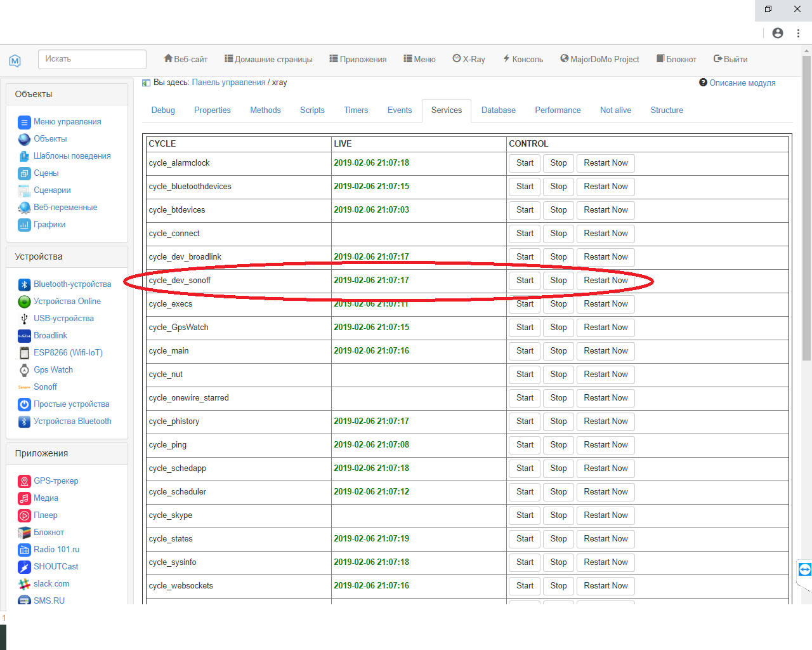Click the MajorDoMo logo icon
The height and width of the screenshot is (650, 812).
pyautogui.click(x=15, y=60)
